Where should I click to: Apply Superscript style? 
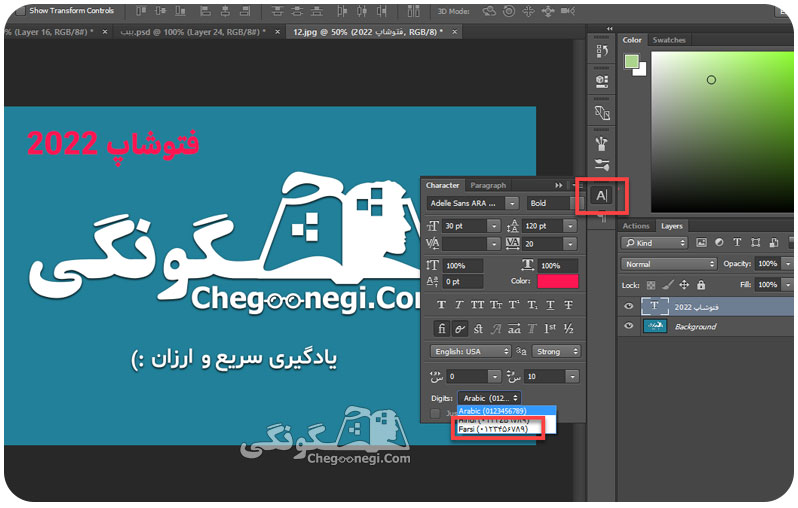(x=514, y=305)
